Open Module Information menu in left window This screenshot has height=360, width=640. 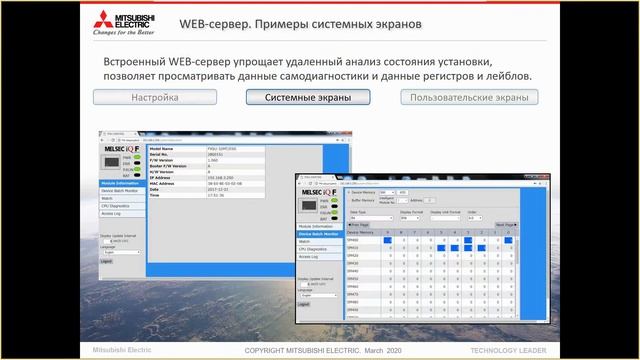pos(122,183)
